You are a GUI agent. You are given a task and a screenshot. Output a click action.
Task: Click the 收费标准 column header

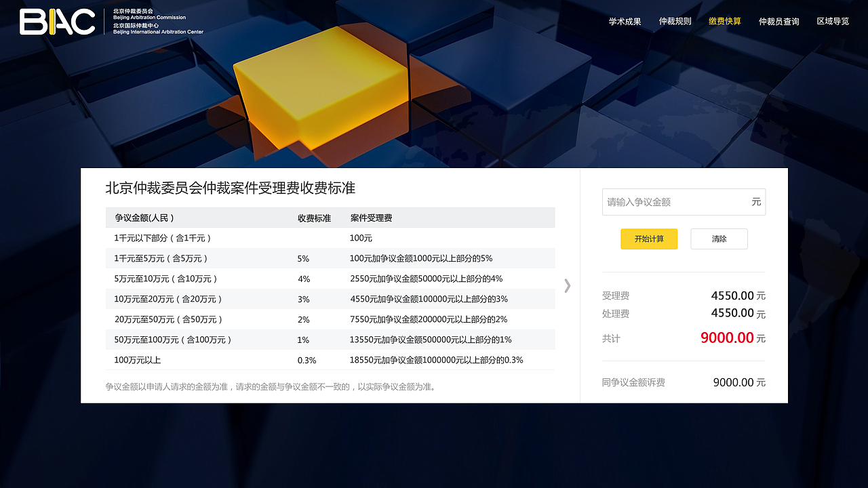(x=314, y=218)
